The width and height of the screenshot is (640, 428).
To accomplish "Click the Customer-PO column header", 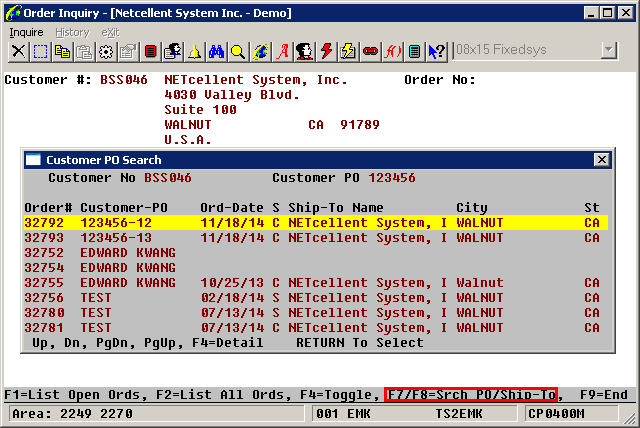I will tap(124, 208).
